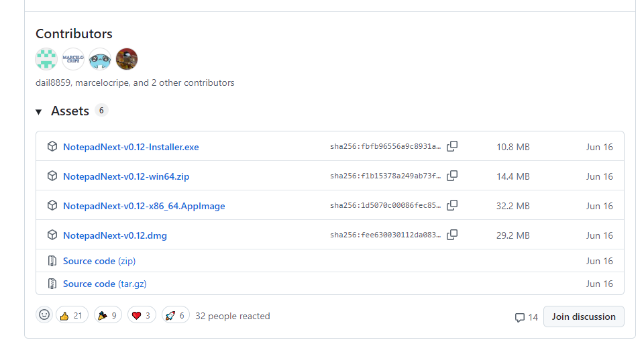Screen dimensions: 644x344
Task: Download Source code (tar.gz)
Action: point(105,284)
